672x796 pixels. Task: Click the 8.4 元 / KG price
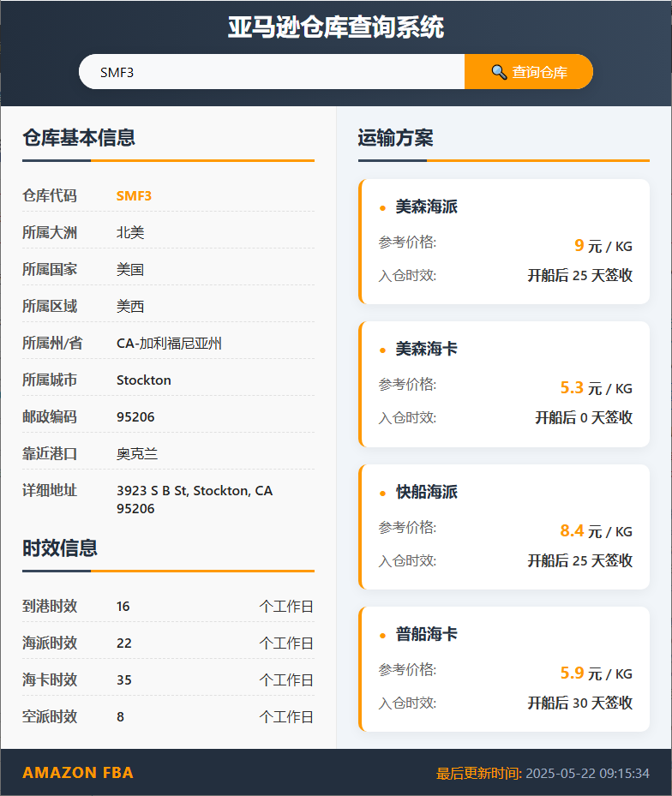(x=597, y=531)
